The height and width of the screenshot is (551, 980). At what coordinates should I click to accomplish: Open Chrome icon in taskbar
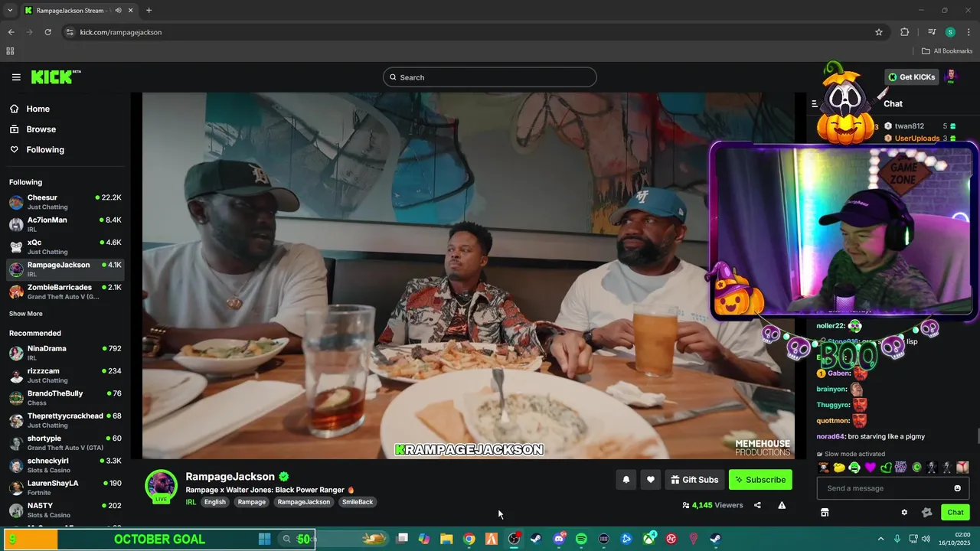click(x=469, y=539)
